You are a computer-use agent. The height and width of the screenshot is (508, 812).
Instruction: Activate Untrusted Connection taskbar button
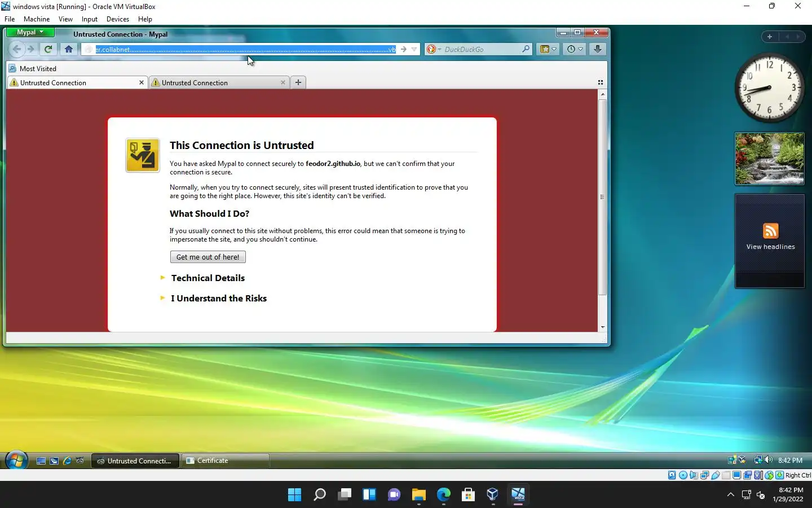click(x=135, y=461)
